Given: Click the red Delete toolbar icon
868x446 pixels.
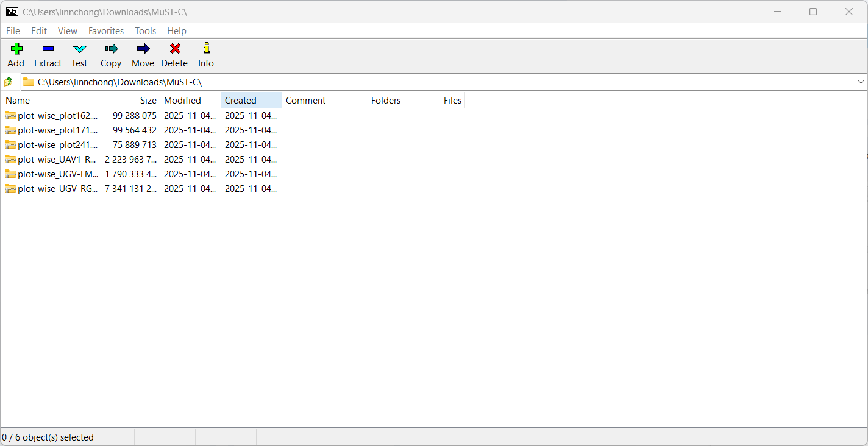Looking at the screenshot, I should pyautogui.click(x=174, y=49).
